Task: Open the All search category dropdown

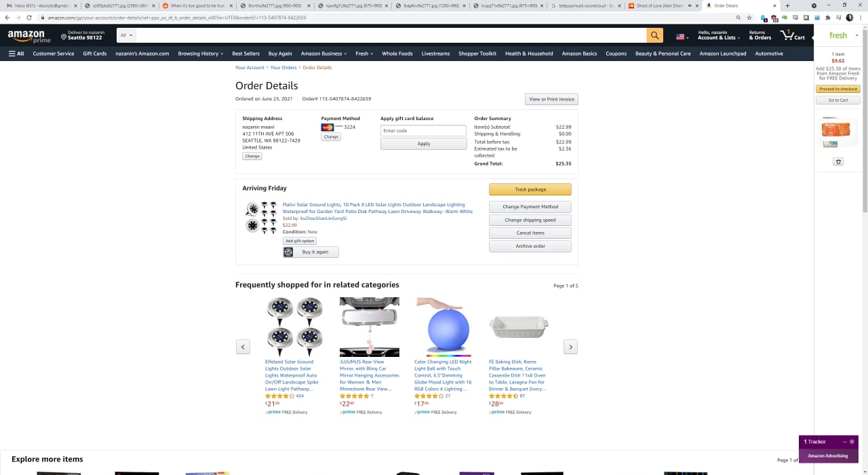Action: 126,35
